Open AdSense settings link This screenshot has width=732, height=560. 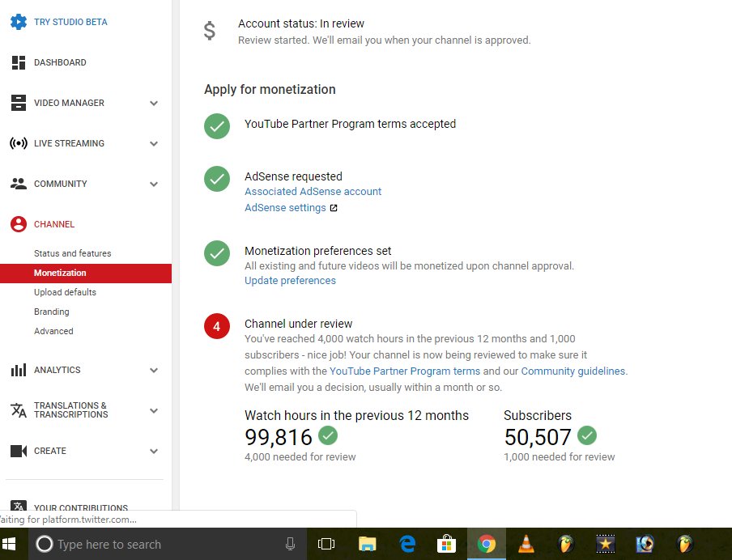[x=285, y=208]
